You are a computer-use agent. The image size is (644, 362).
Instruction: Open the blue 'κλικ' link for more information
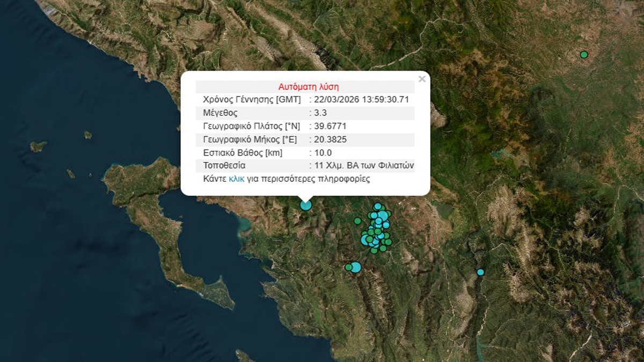click(236, 179)
